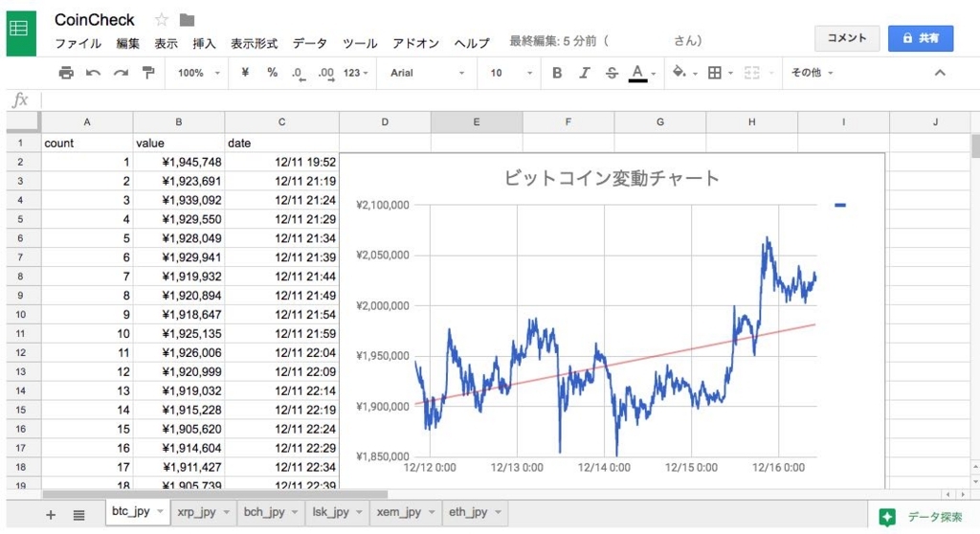Click the コメント button
Image resolution: width=980 pixels, height=534 pixels.
847,38
